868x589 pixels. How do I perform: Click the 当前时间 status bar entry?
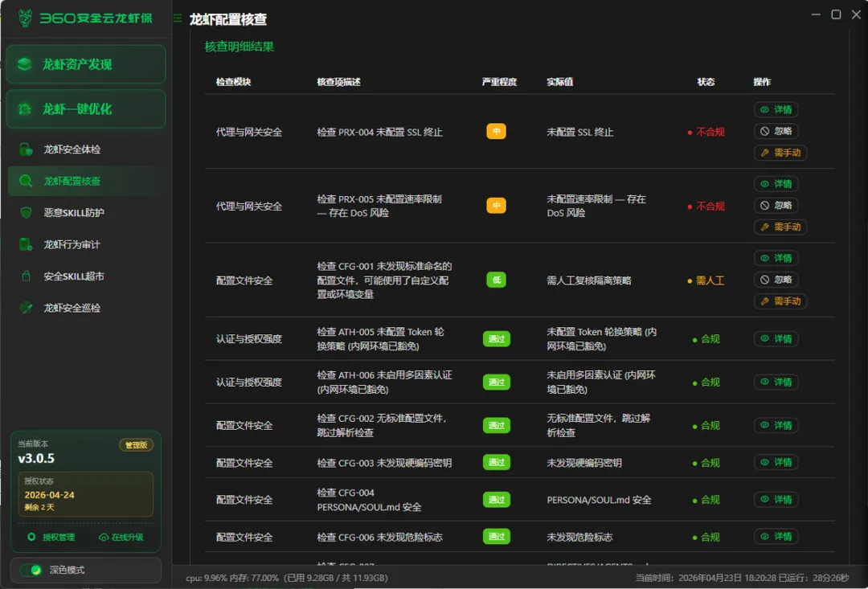tap(742, 578)
